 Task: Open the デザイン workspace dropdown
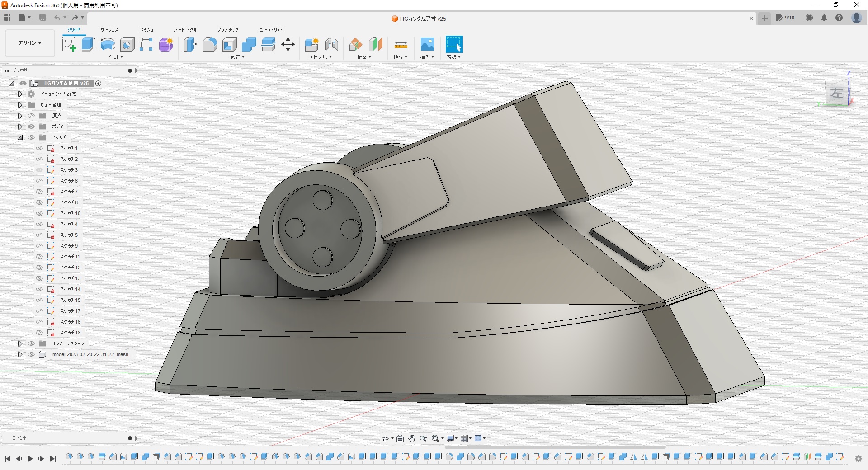(30, 43)
